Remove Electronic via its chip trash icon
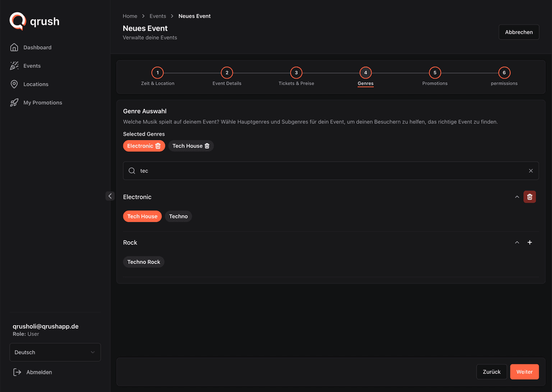This screenshot has height=392, width=552. (158, 146)
